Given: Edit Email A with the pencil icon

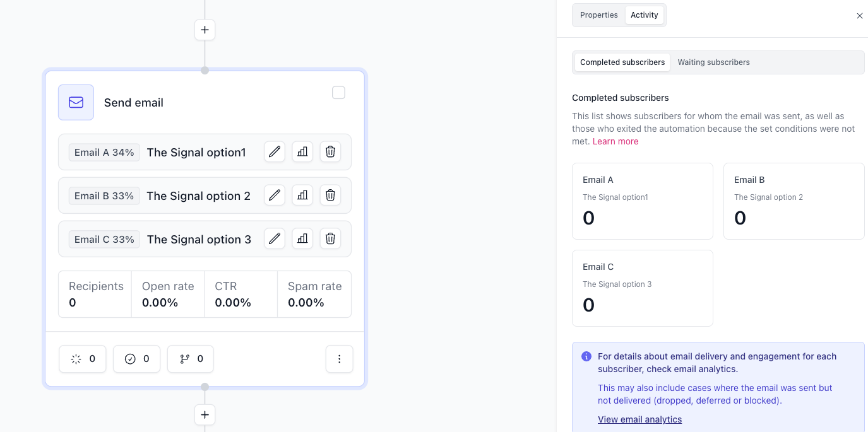Looking at the screenshot, I should tap(275, 152).
